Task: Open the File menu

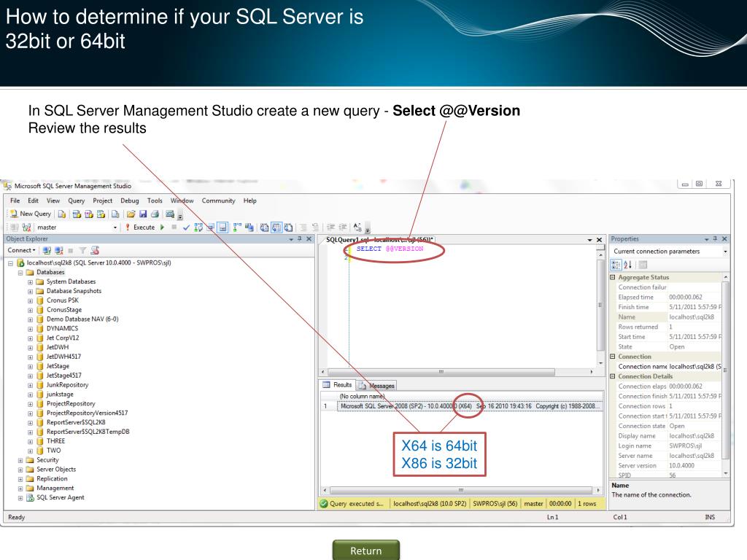Action: click(15, 201)
